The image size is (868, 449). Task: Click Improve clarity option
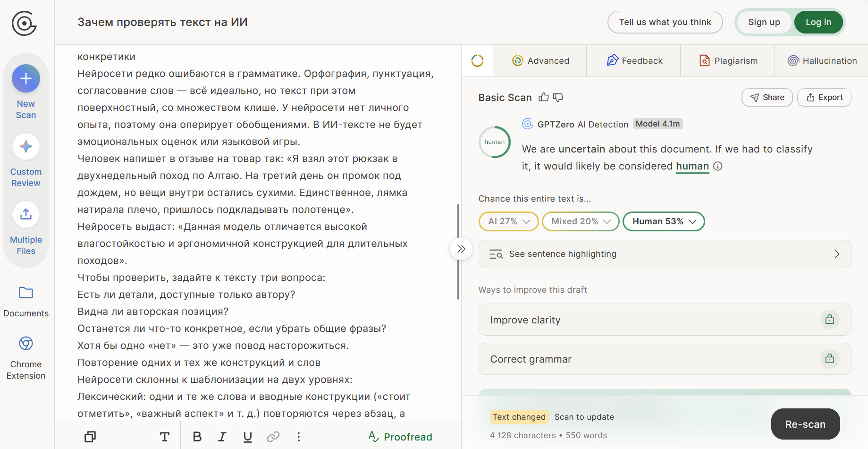[665, 320]
